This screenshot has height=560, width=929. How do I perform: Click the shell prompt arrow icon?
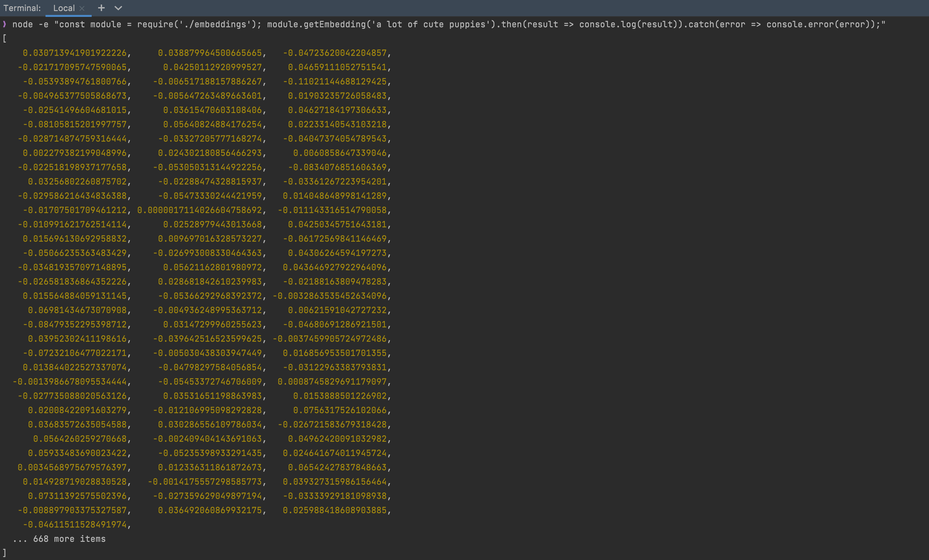pos(4,24)
